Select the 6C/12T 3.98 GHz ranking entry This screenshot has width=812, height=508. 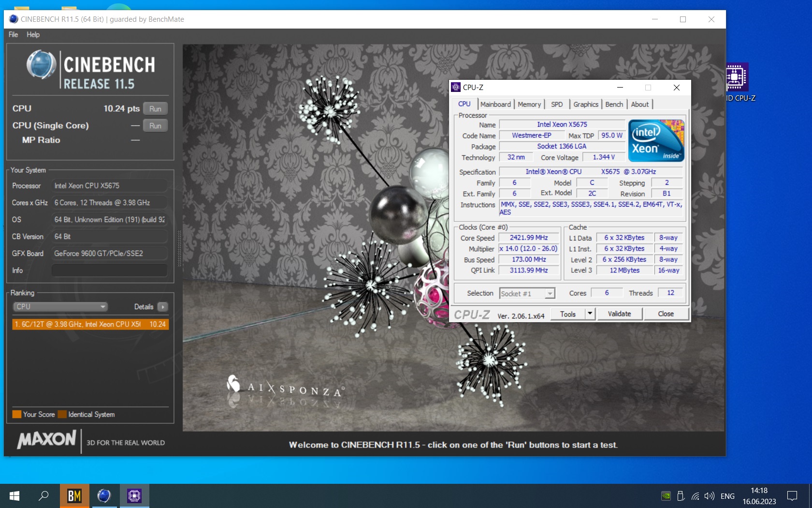[90, 324]
